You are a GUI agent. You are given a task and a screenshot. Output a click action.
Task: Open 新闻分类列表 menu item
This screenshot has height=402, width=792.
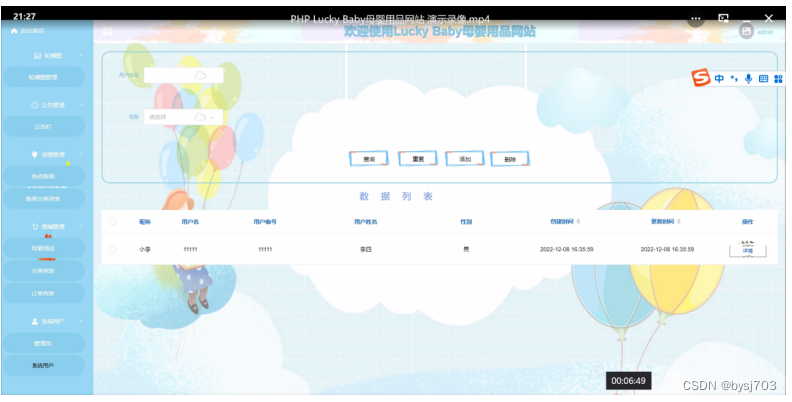click(43, 198)
